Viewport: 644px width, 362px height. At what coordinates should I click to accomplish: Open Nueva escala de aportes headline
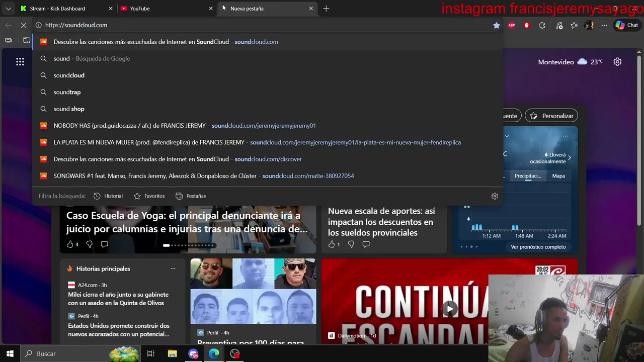[381, 222]
